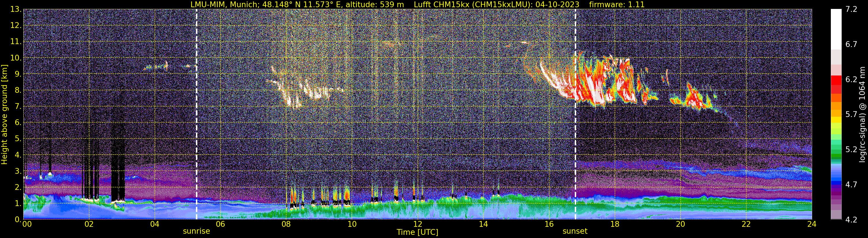Click the colorbar tick value 6.7
Image resolution: width=868 pixels, height=238 pixels.
(x=851, y=44)
